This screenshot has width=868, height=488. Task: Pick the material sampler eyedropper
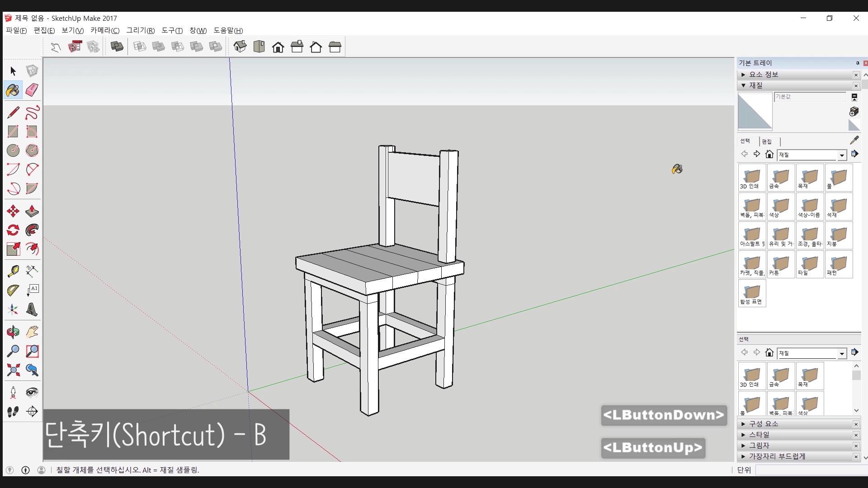[x=854, y=141]
